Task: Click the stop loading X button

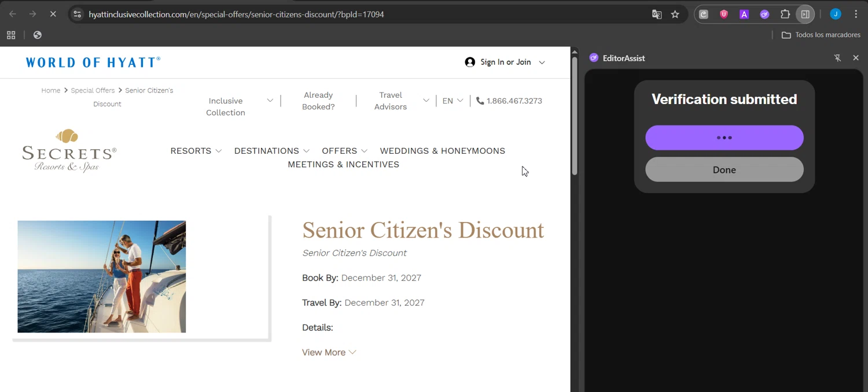Action: (53, 14)
